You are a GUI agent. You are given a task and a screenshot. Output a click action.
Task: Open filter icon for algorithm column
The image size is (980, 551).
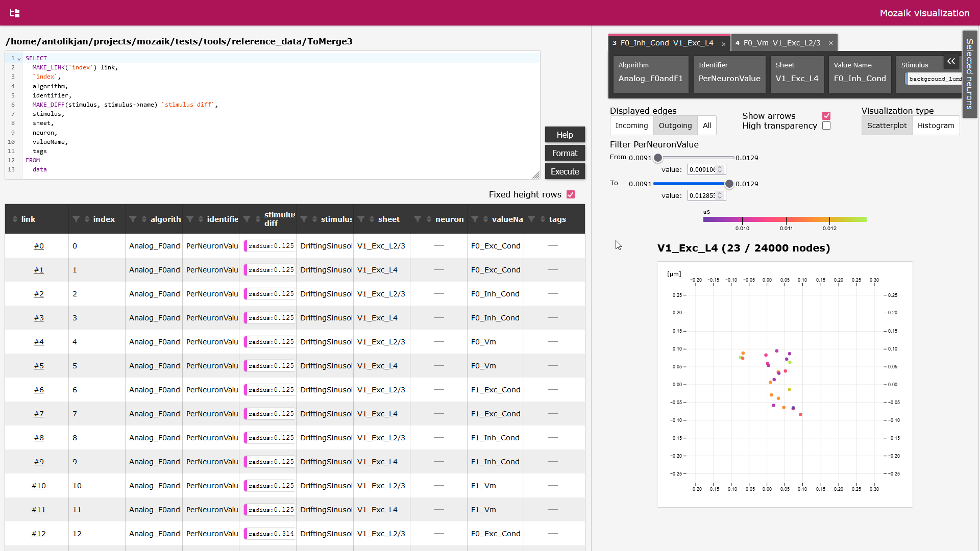(x=133, y=219)
